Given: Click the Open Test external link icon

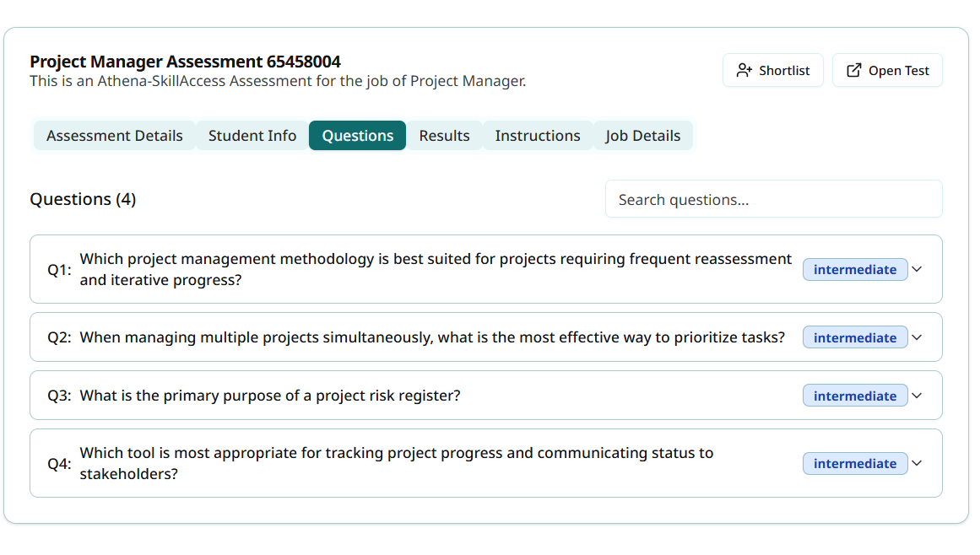Looking at the screenshot, I should (x=854, y=70).
